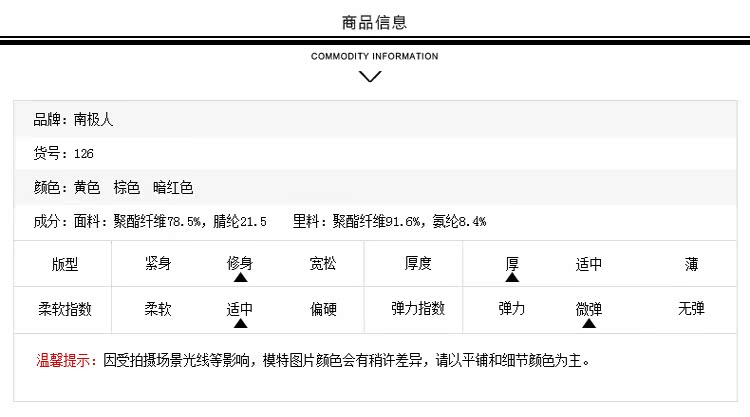Select the 微弹 elasticity option

(589, 309)
